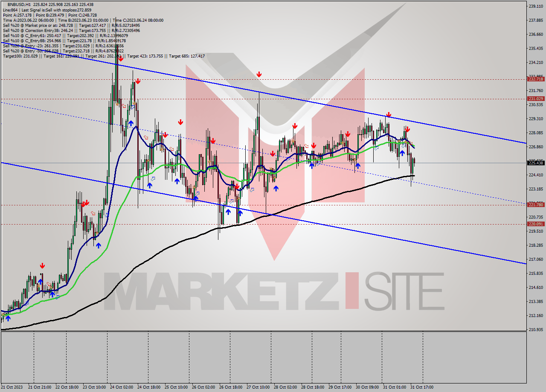This screenshot has height=392, width=546.
Task: Click the '31 Oct 01:00' time axis label
Action: tap(395, 387)
